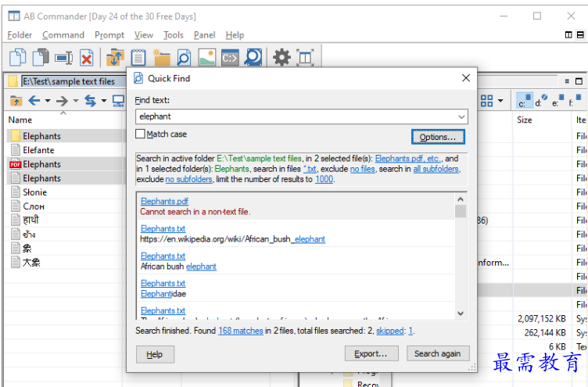The image size is (588, 387).
Task: Click the swap panels arrows icon
Action: coord(90,101)
